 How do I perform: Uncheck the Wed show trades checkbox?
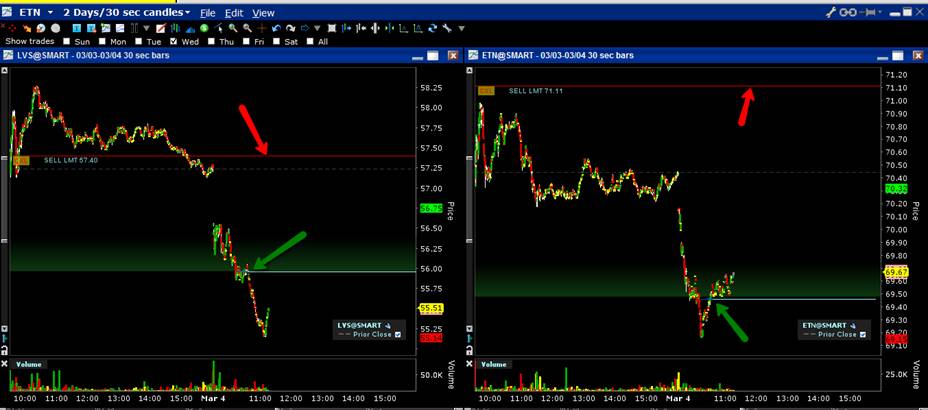174,42
